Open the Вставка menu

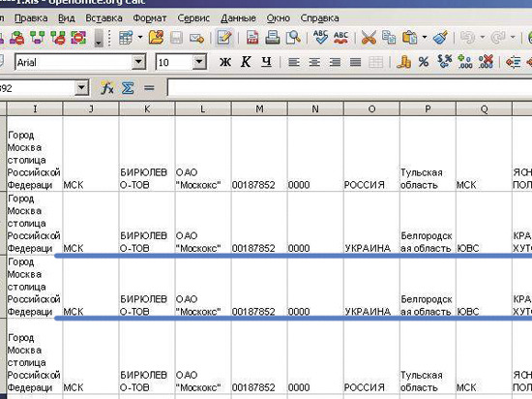103,18
